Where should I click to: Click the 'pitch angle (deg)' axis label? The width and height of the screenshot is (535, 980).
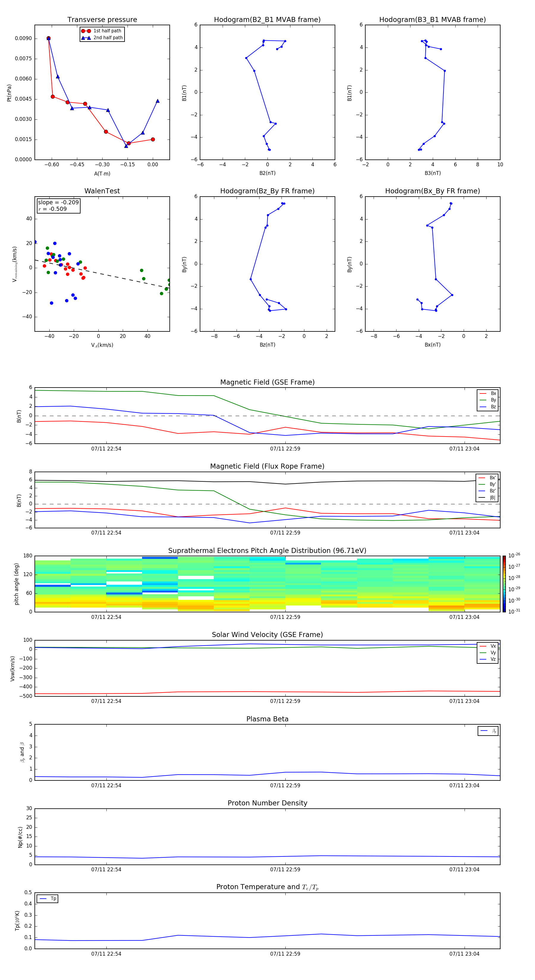coord(16,584)
